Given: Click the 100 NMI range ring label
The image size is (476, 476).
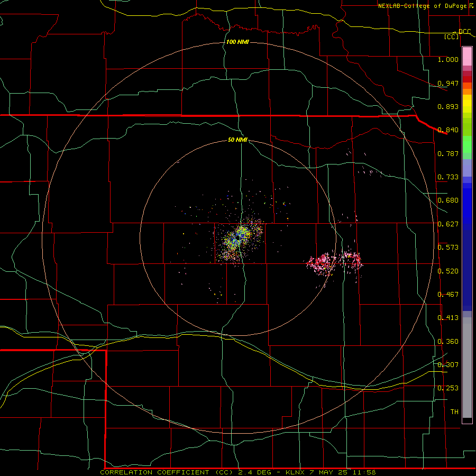Looking at the screenshot, I should point(237,42).
